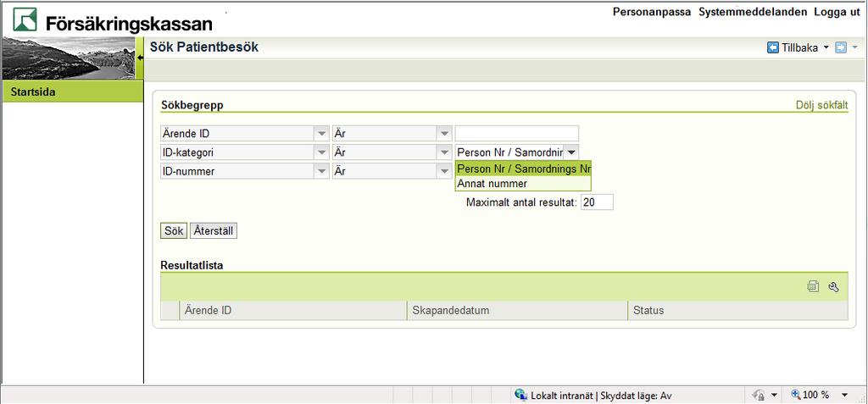Click the Resultatlista section heading
The image size is (868, 404).
[192, 265]
